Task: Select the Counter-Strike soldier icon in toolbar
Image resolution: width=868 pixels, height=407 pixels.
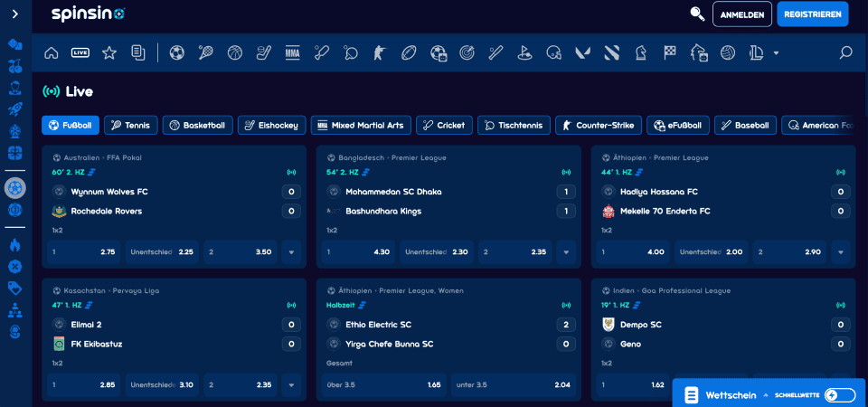Action: pos(379,52)
